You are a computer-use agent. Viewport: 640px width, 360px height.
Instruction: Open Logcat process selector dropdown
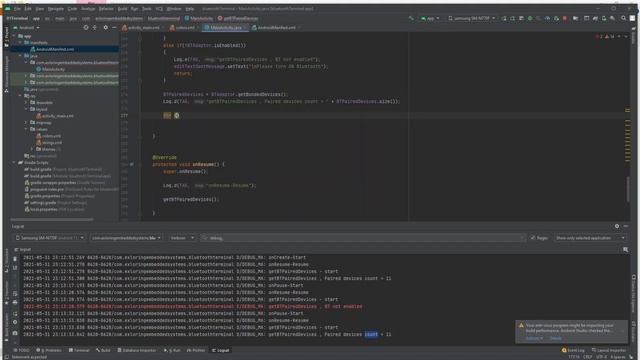126,238
